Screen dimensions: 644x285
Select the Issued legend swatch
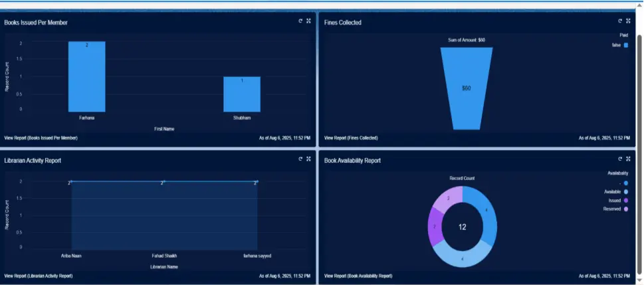tap(625, 200)
